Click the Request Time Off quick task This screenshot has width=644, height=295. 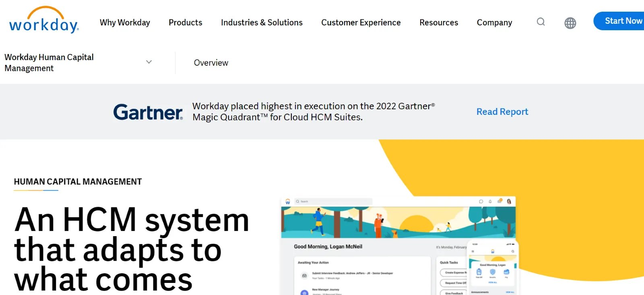pos(454,283)
